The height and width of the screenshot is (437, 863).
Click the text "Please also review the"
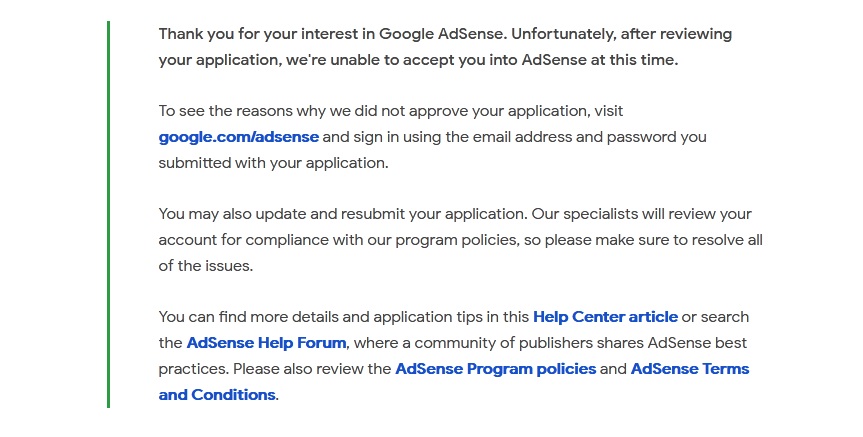point(312,369)
